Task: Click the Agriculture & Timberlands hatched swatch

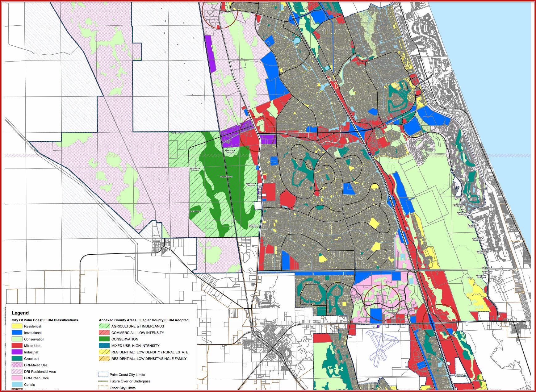Action: coord(104,326)
